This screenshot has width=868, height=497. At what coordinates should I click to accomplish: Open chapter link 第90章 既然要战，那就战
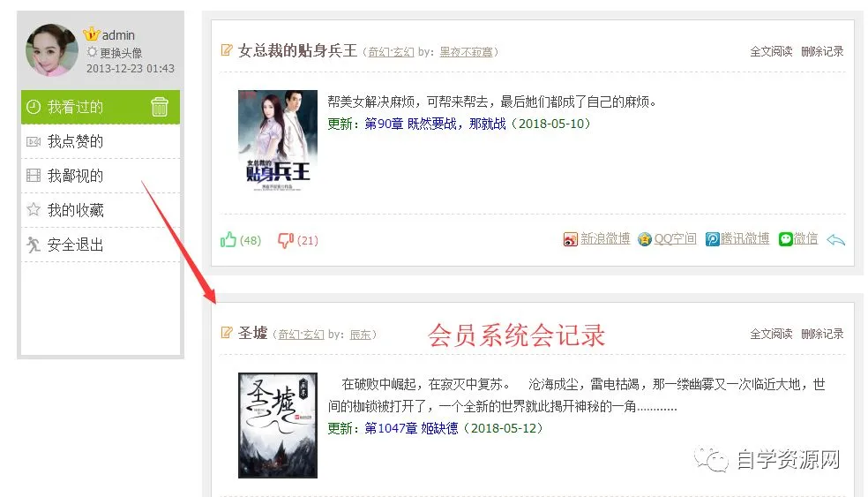point(435,124)
